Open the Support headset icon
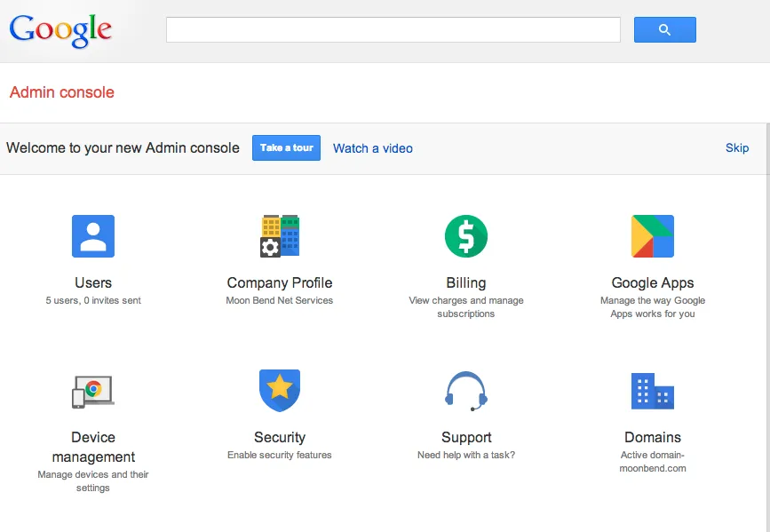Viewport: 770px width, 532px height. pos(466,391)
